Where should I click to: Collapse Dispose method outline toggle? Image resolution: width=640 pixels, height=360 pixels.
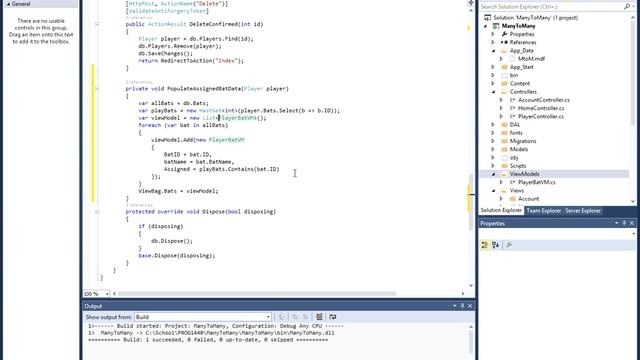[x=97, y=212]
